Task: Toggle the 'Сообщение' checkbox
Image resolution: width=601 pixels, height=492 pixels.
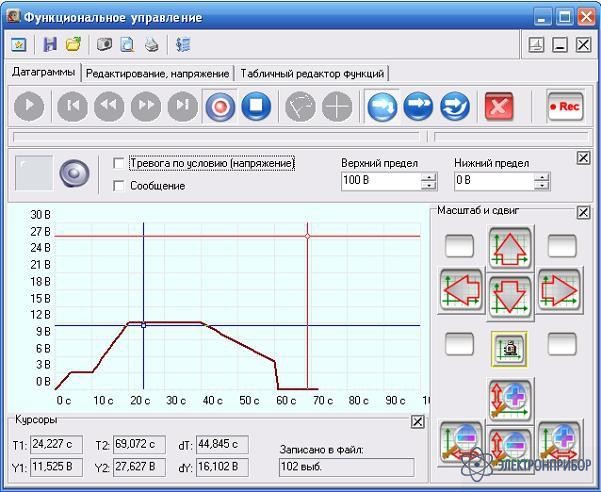Action: pos(119,185)
